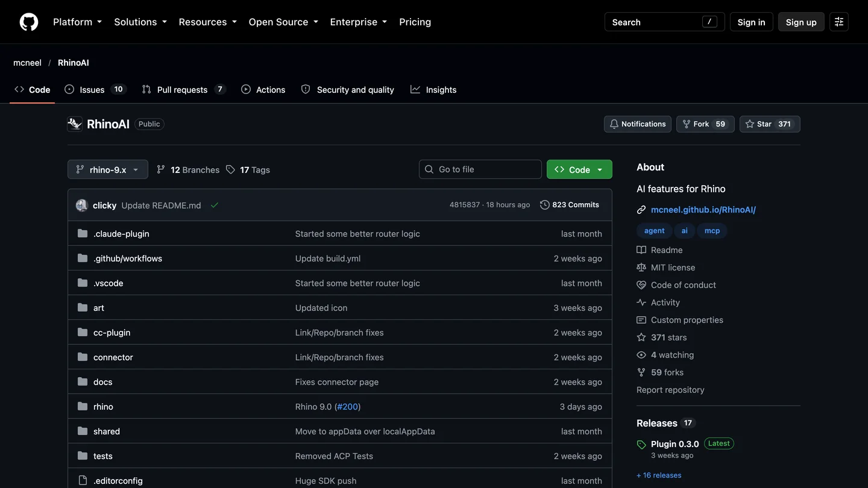The width and height of the screenshot is (868, 488).
Task: Click commit hash 4815837
Action: (465, 205)
